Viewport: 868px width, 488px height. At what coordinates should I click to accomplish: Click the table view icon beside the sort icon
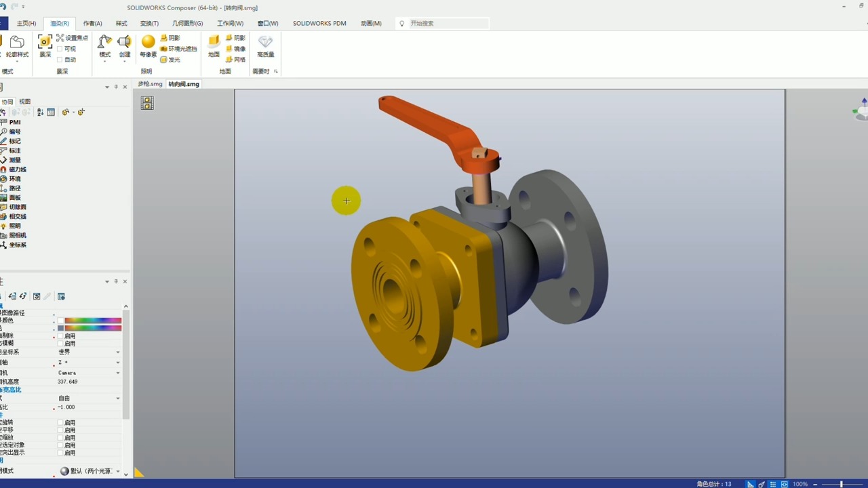click(x=51, y=112)
